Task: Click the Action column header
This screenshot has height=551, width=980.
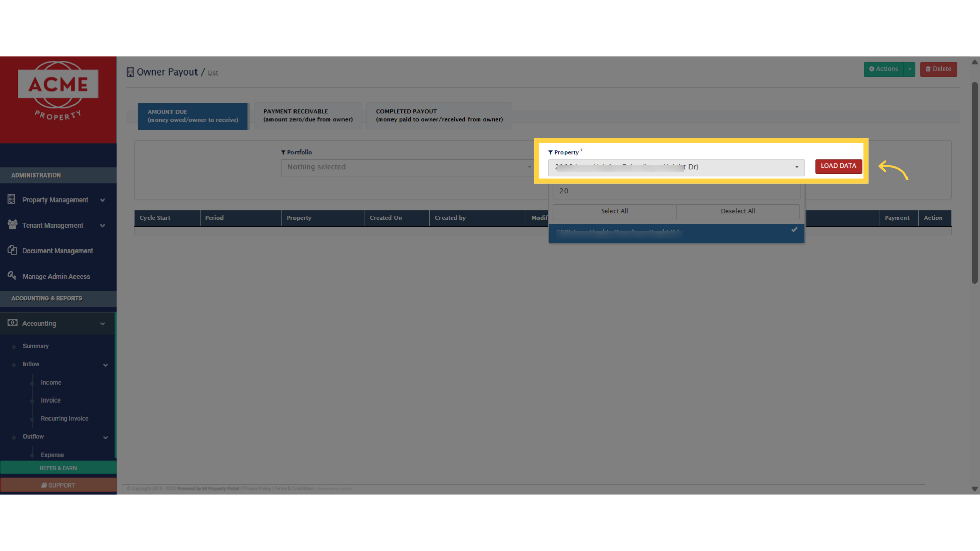Action: [x=935, y=218]
